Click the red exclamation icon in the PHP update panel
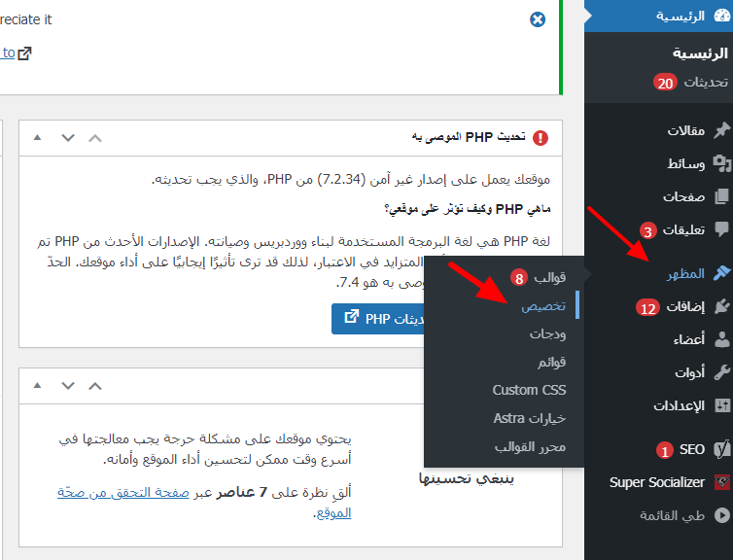733x560 pixels. coord(541,138)
